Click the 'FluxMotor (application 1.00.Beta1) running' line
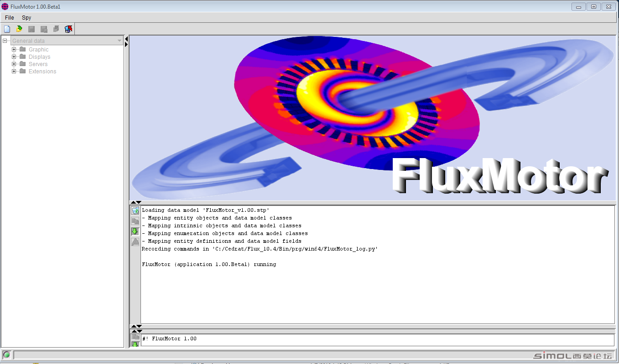619x364 pixels. pyautogui.click(x=209, y=265)
